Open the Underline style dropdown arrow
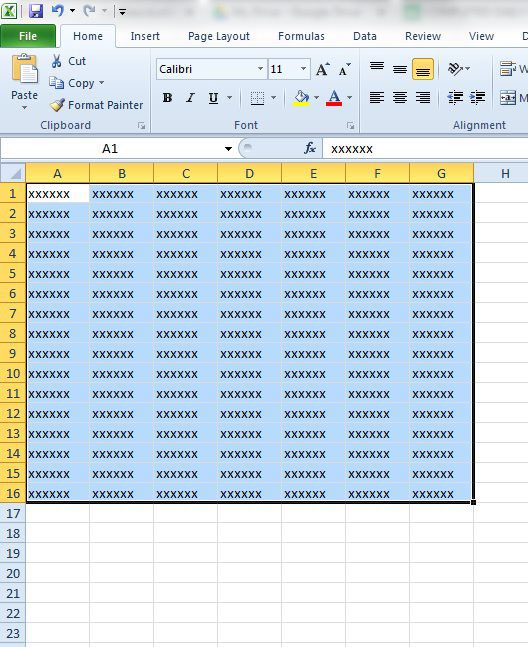528x647 pixels. coord(230,98)
